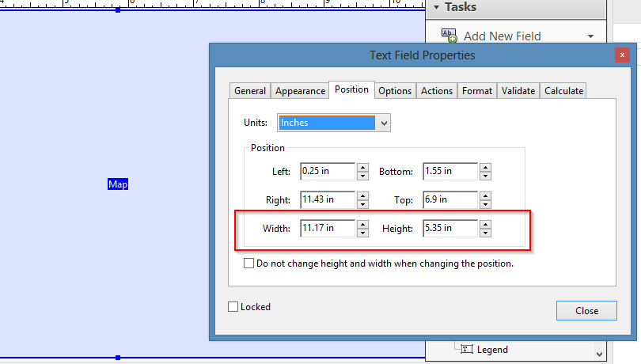
Task: Increase the Right value with up arrow
Action: (x=362, y=195)
